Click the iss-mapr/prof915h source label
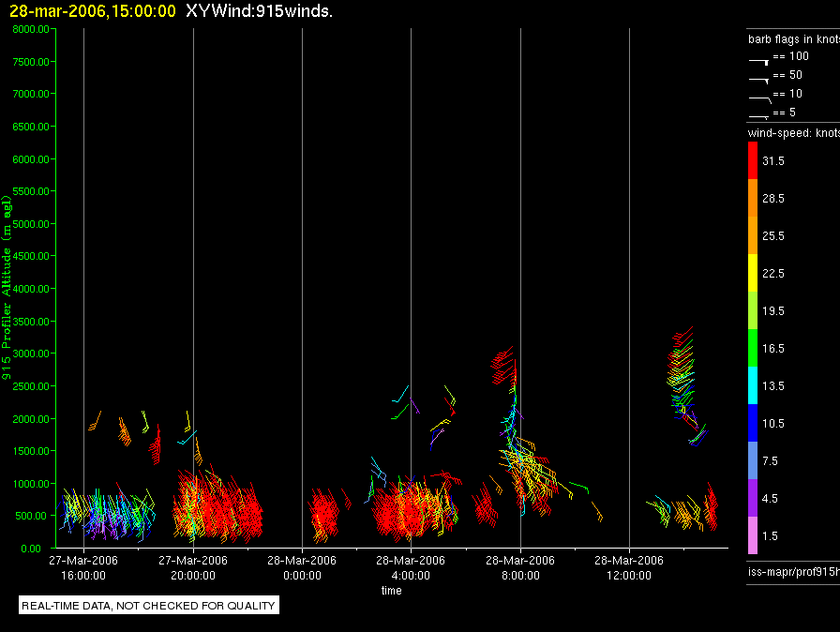The width and height of the screenshot is (840, 632). pyautogui.click(x=794, y=571)
